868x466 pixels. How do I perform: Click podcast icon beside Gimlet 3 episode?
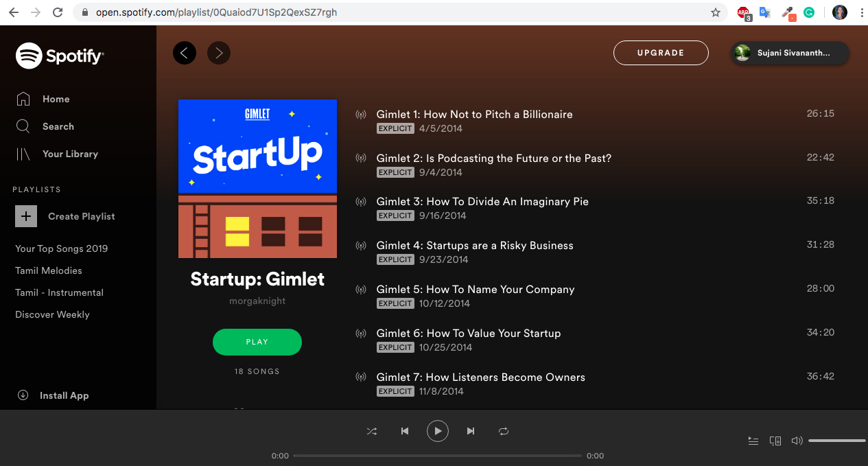coord(361,202)
